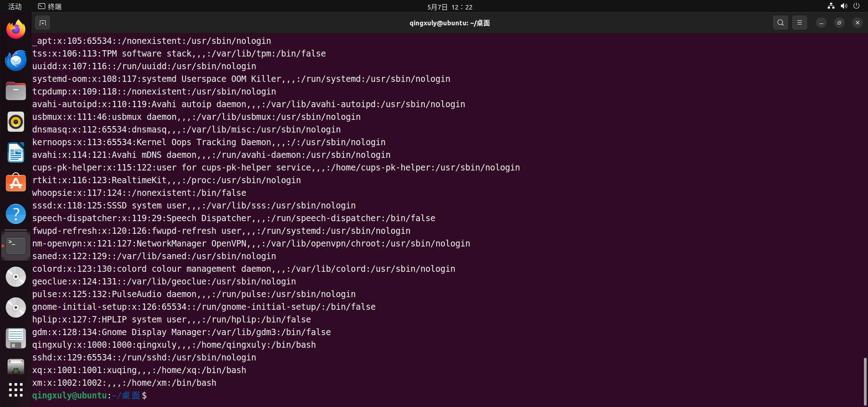Open the 终端 app menu in top bar
Image resolution: width=868 pixels, height=407 pixels.
50,6
